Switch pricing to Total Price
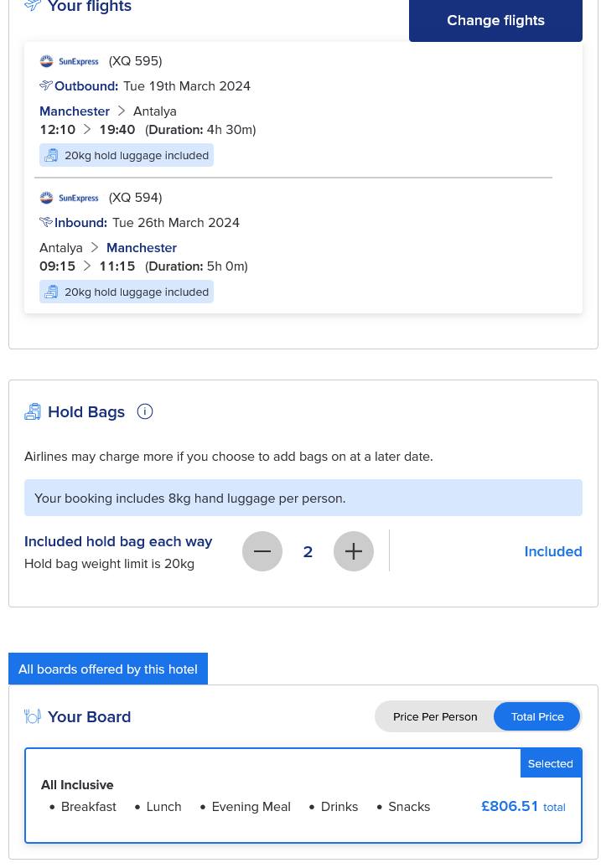The height and width of the screenshot is (868, 601). click(x=537, y=716)
